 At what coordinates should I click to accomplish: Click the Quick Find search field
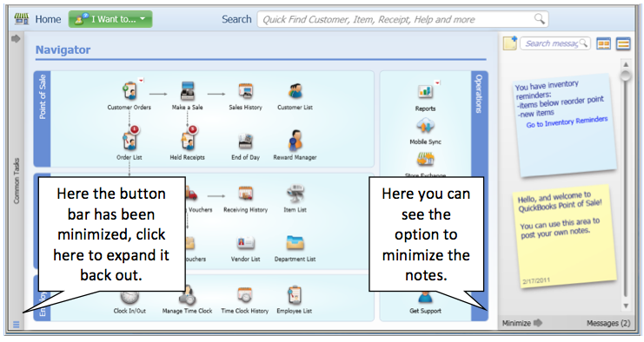(402, 19)
